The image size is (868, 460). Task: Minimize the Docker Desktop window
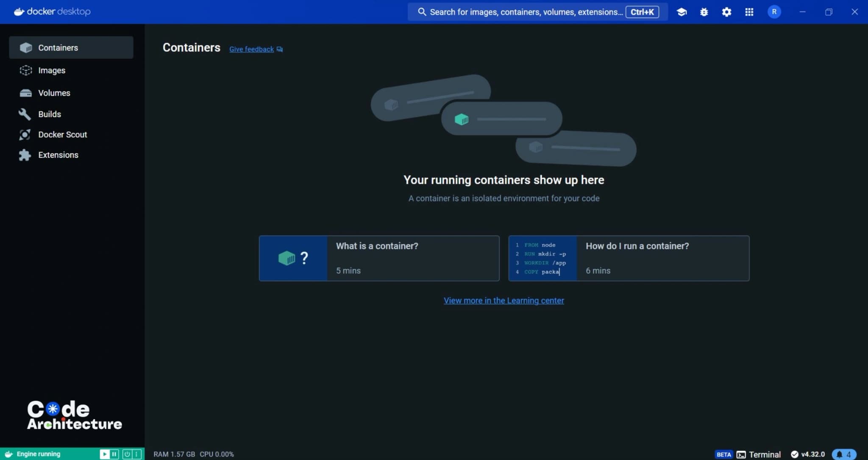point(802,12)
